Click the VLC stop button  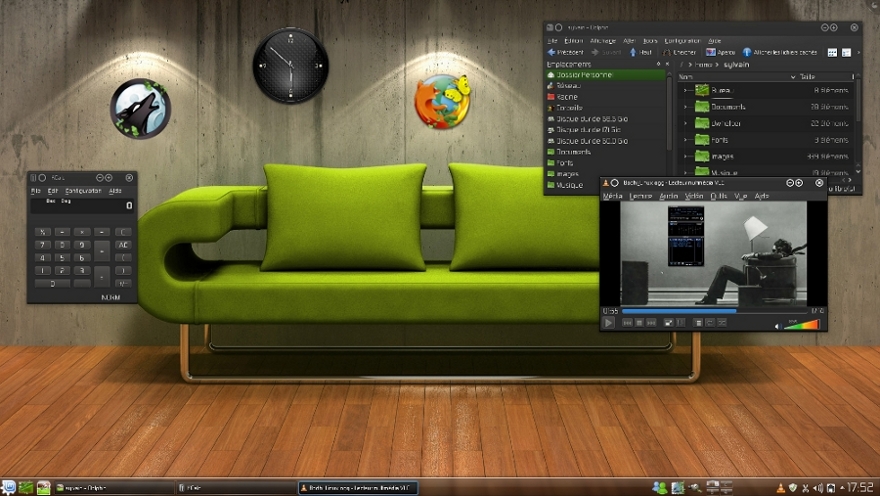(x=639, y=323)
